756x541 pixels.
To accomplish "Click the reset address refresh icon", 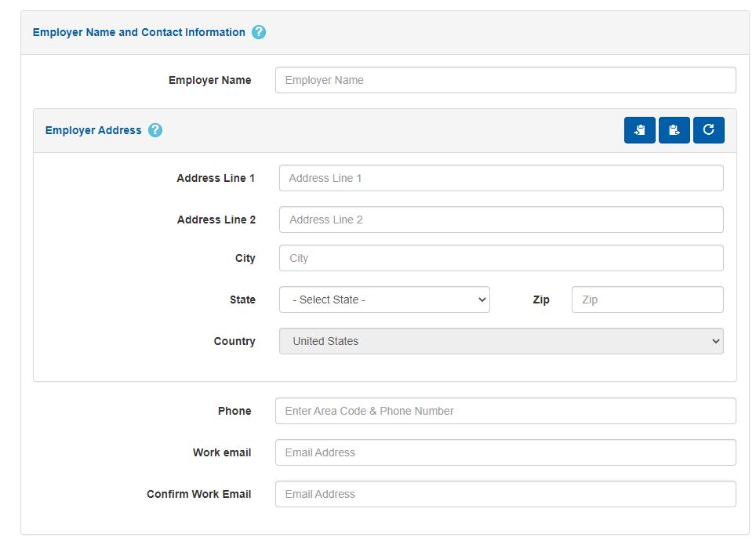I will point(708,130).
